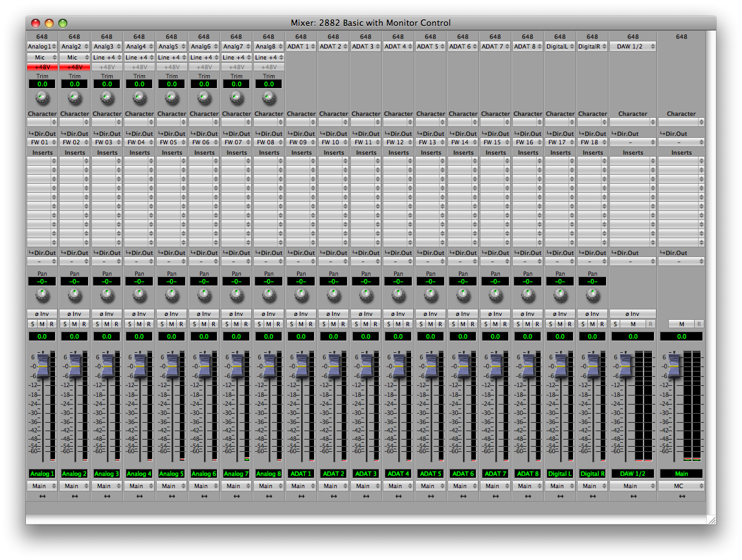Mute the ADAT 5 channel
The height and width of the screenshot is (560, 742).
[x=431, y=324]
